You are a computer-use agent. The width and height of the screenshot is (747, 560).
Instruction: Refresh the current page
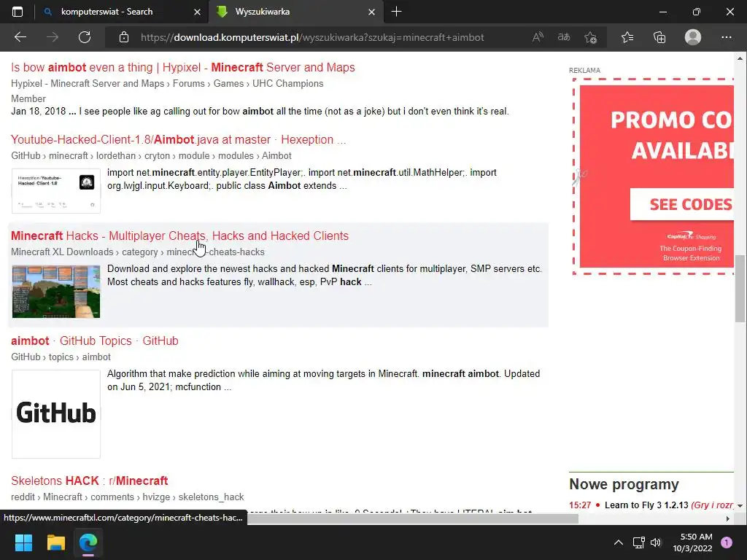pos(85,37)
